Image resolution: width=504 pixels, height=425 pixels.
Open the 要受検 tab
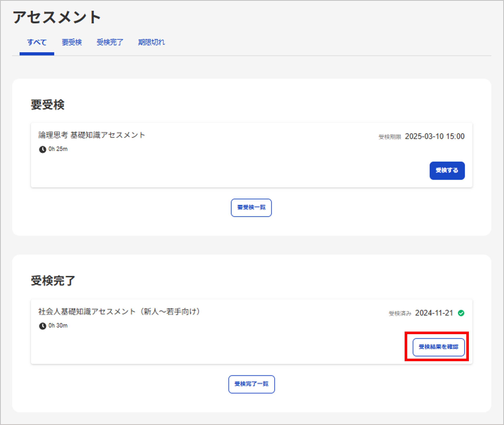72,42
